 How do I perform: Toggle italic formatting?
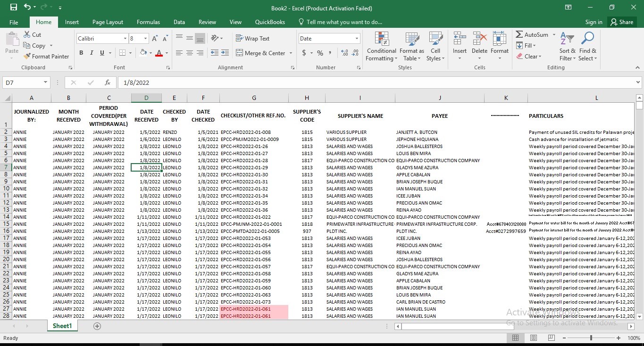[92, 53]
